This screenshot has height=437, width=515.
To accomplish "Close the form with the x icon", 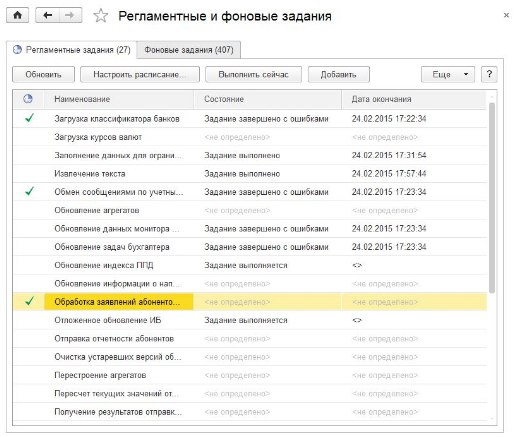I will (x=506, y=15).
